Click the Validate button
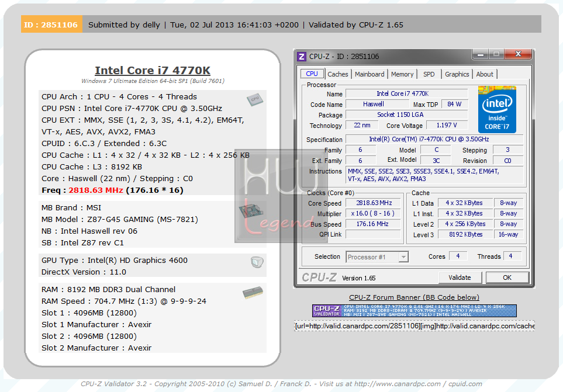This screenshot has height=392, width=563. pos(460,277)
